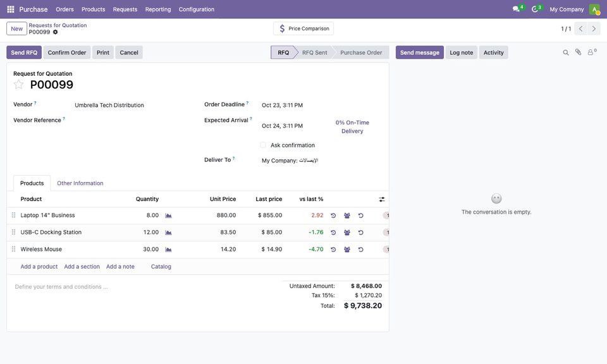Image resolution: width=607 pixels, height=364 pixels.
Task: Click the Send RFQ button
Action: (x=24, y=52)
